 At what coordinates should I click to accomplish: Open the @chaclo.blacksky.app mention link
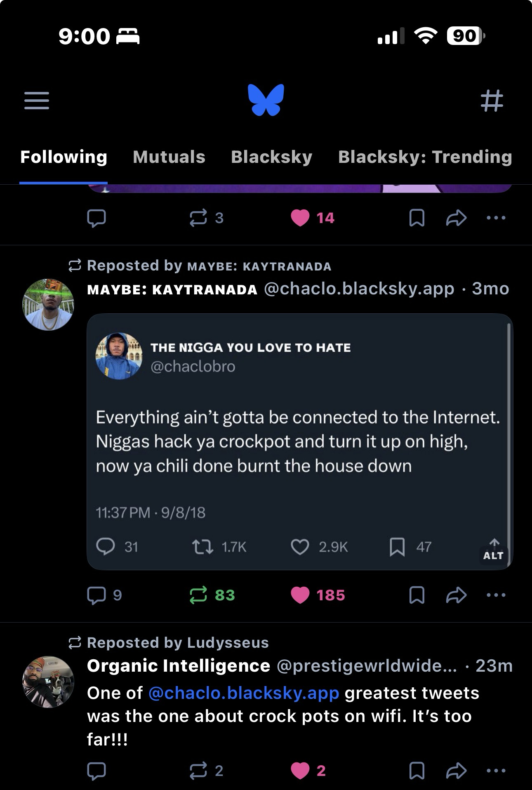pyautogui.click(x=243, y=693)
